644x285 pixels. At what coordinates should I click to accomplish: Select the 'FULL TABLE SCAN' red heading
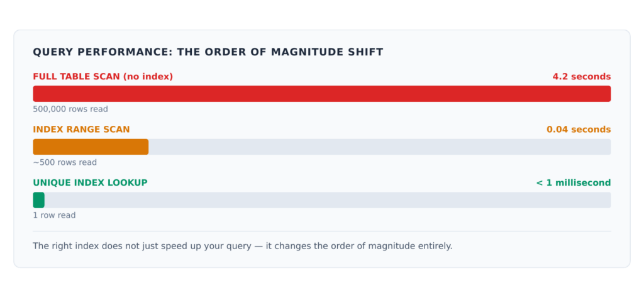(x=77, y=77)
